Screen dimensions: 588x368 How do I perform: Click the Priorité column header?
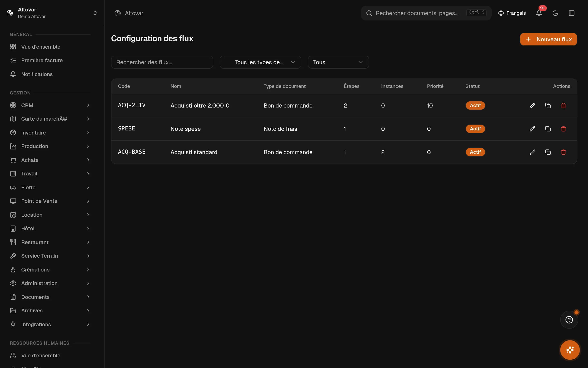[435, 86]
